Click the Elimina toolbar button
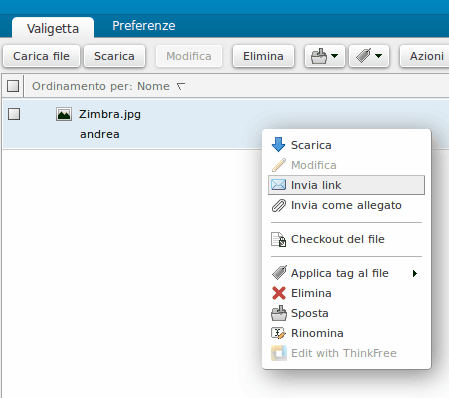The height and width of the screenshot is (398, 449). [x=263, y=56]
